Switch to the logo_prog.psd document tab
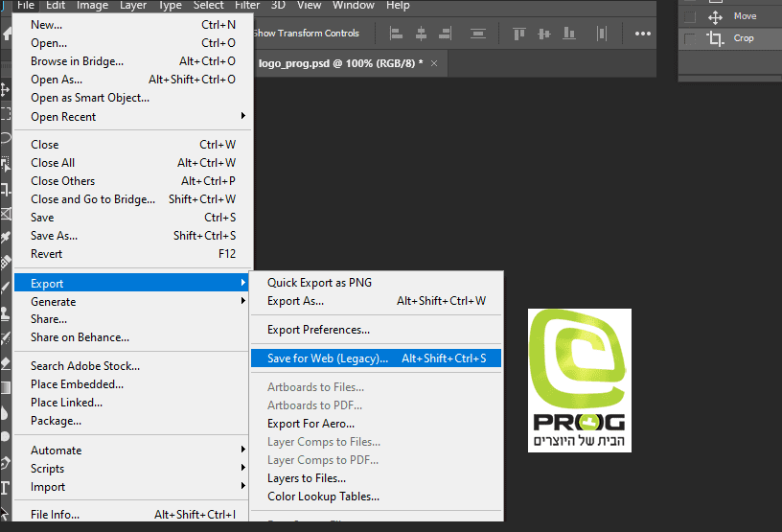Image resolution: width=782 pixels, height=532 pixels. click(340, 63)
